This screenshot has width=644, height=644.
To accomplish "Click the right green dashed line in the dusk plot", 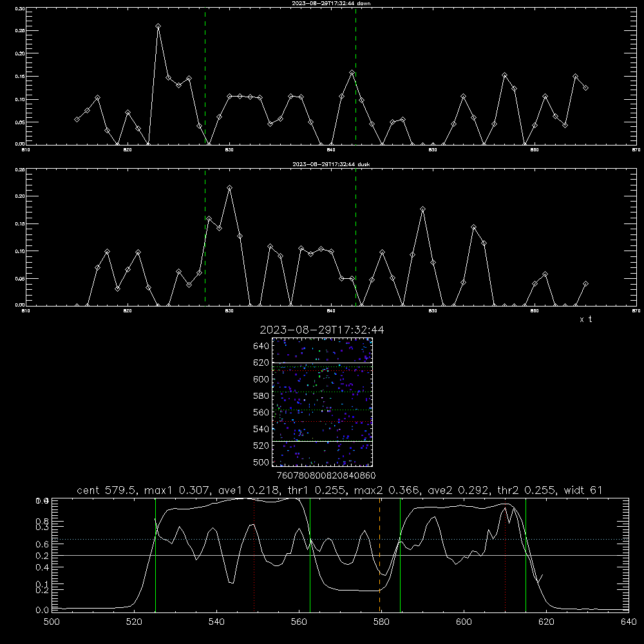I will point(355,237).
